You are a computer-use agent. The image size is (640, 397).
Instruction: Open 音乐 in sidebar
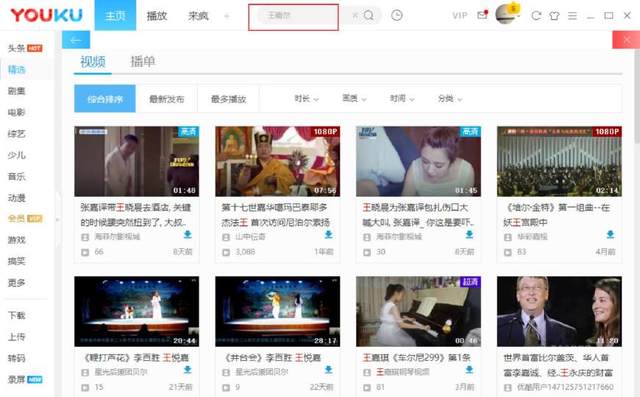pos(17,176)
